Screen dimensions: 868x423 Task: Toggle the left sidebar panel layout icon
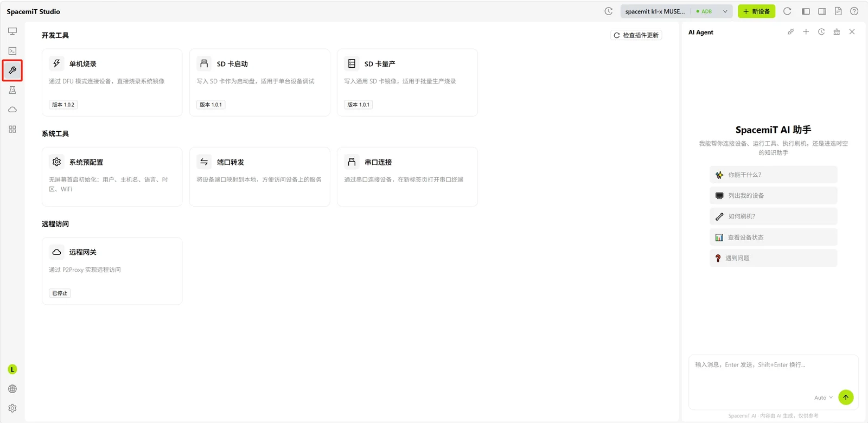tap(806, 11)
